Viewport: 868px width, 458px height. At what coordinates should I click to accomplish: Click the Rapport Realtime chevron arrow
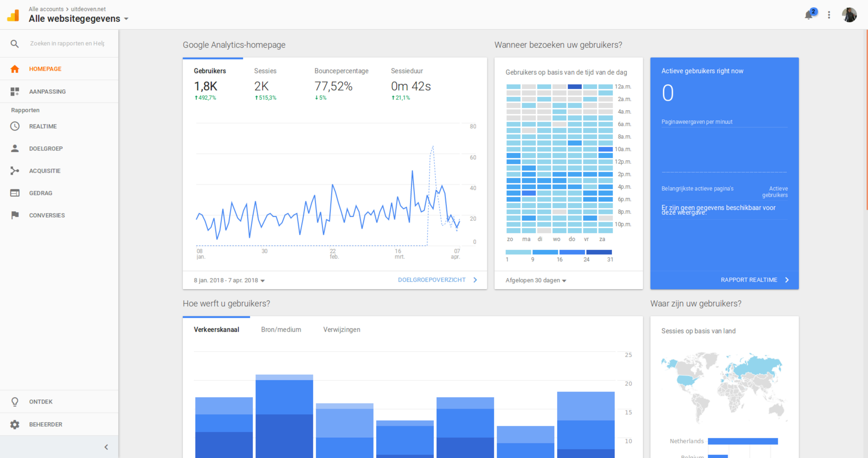click(x=787, y=280)
